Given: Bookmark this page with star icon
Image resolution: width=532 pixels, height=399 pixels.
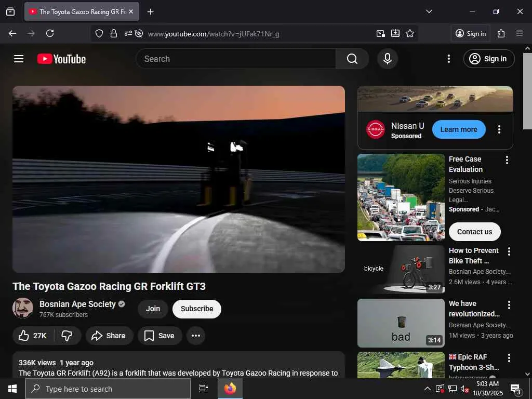Looking at the screenshot, I should pyautogui.click(x=410, y=33).
